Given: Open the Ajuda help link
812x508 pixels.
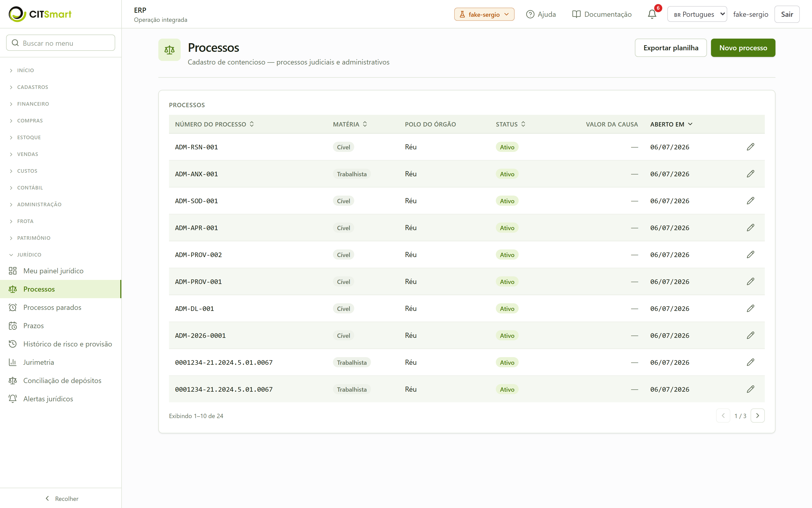Looking at the screenshot, I should pyautogui.click(x=541, y=14).
